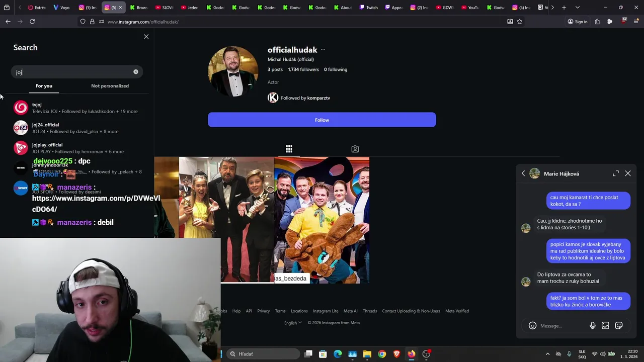Open officialhudak profile picture

(x=233, y=71)
